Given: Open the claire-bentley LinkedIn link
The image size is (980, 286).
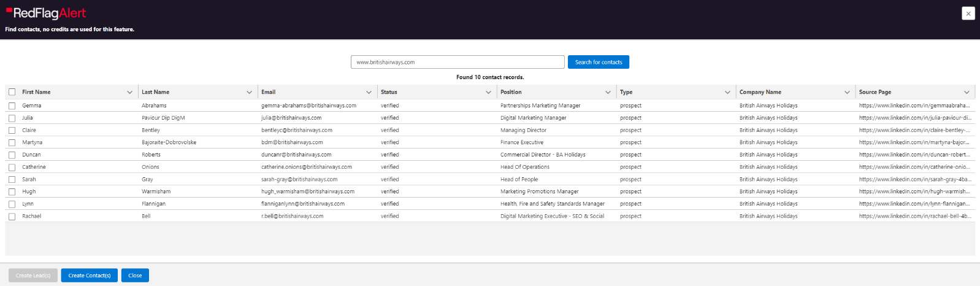Looking at the screenshot, I should coord(914,130).
